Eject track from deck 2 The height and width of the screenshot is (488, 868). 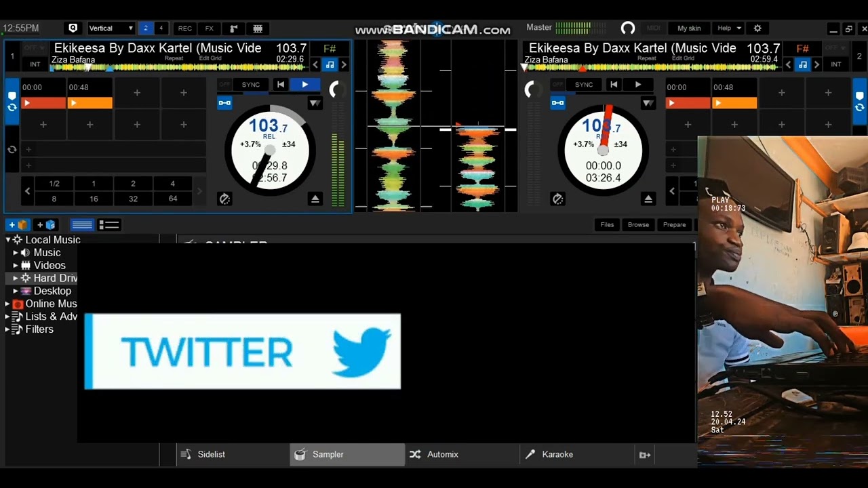(648, 199)
